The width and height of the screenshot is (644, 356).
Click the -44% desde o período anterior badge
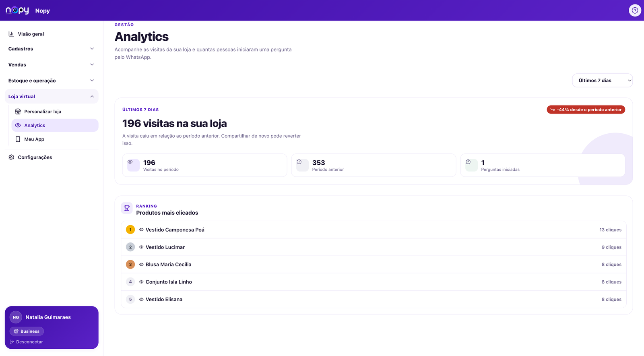[586, 110]
